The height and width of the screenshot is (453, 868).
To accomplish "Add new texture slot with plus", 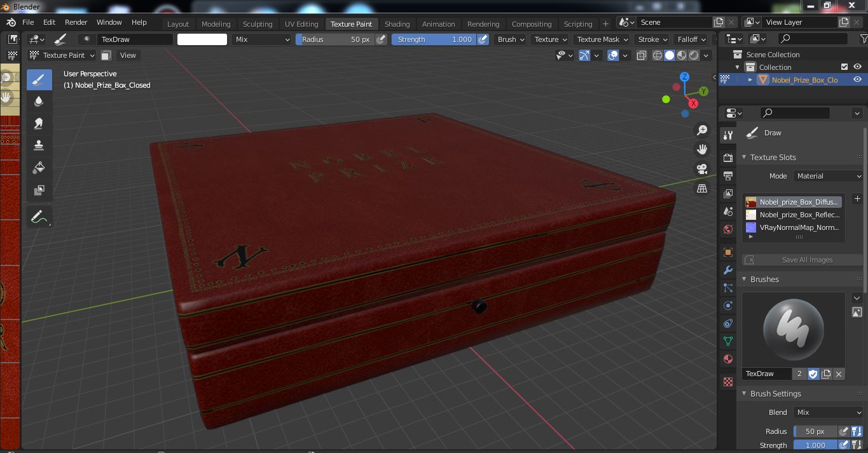I will pos(857,199).
